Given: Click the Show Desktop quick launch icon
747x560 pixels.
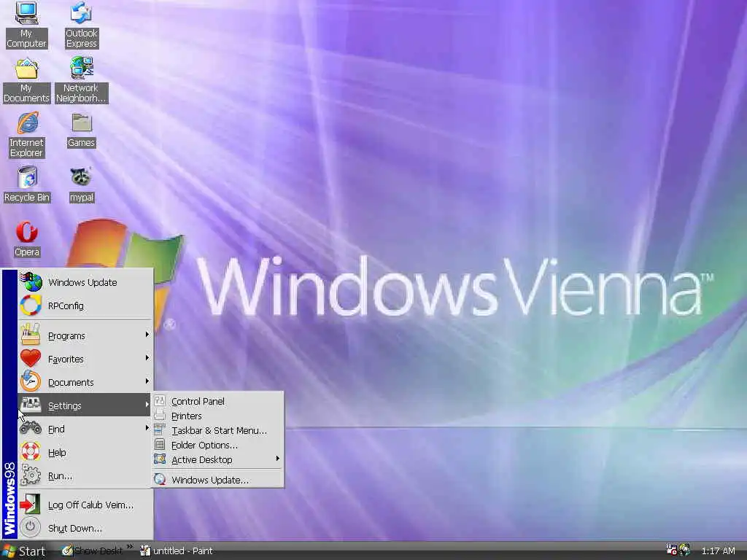Looking at the screenshot, I should coord(68,551).
